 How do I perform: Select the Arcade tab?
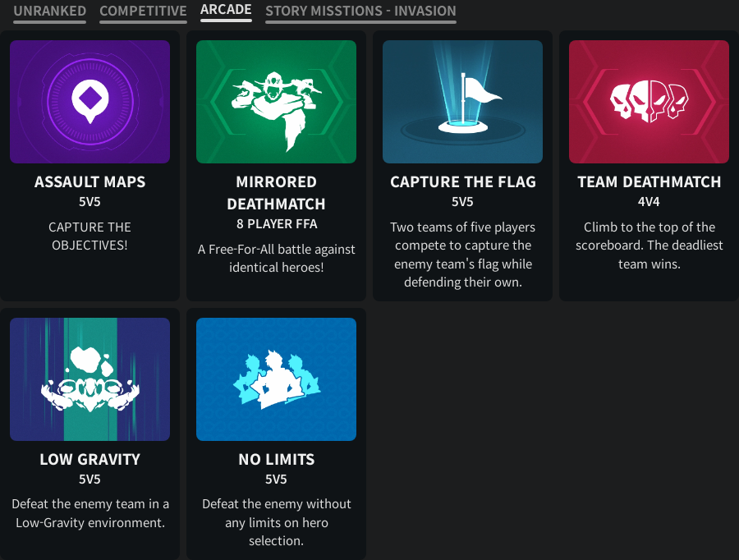pos(226,10)
